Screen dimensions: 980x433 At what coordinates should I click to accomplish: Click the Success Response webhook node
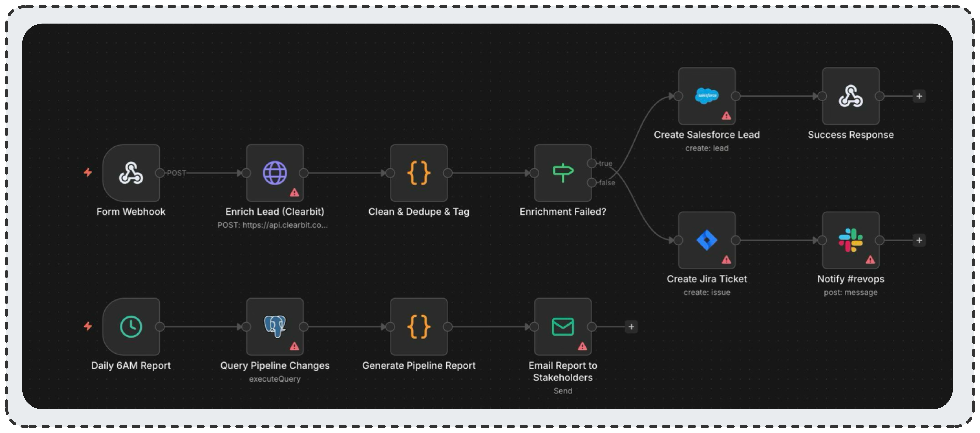tap(850, 96)
